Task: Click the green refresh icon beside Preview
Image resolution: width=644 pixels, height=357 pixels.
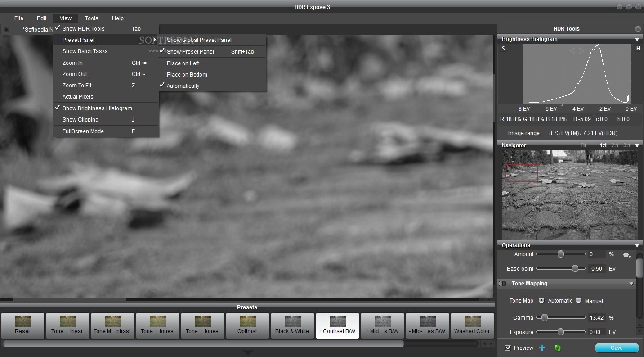Action: coord(558,348)
